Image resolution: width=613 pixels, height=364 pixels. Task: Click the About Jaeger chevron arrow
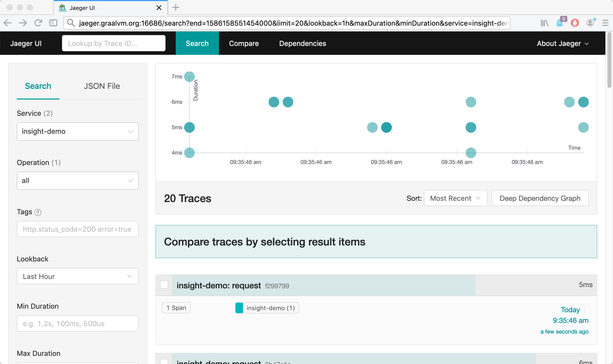tap(587, 44)
